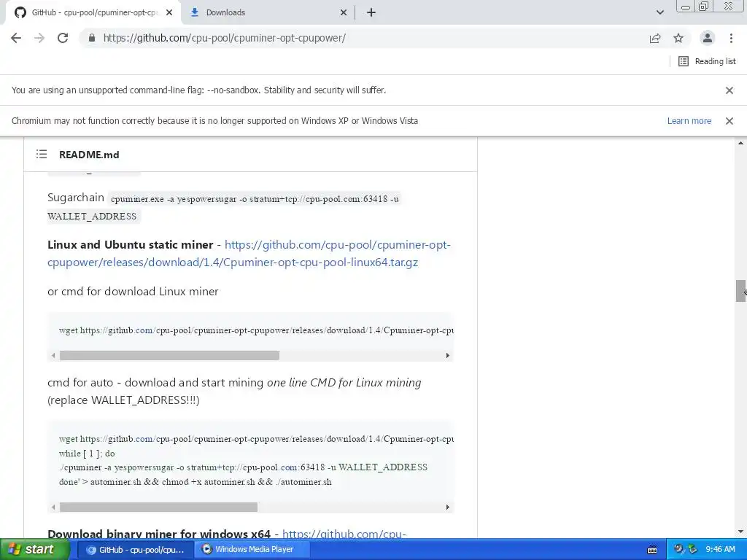Open the Linux static miner tar.gz link

[x=249, y=253]
